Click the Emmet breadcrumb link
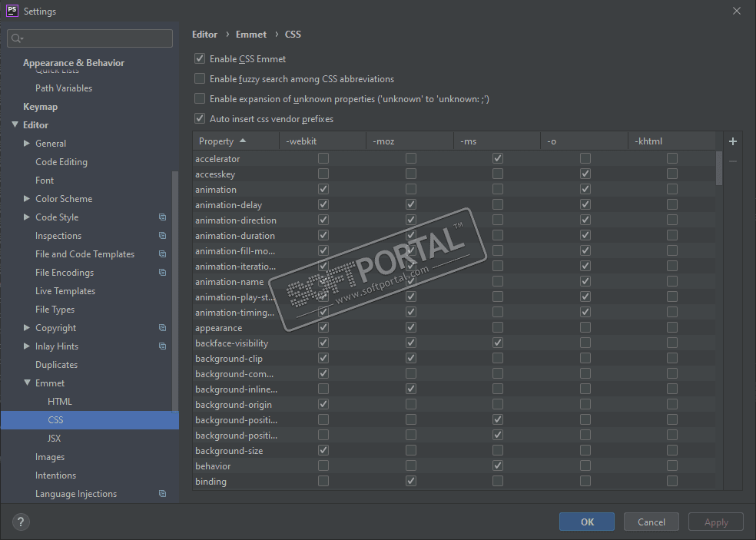Image resolution: width=756 pixels, height=540 pixels. click(x=251, y=35)
